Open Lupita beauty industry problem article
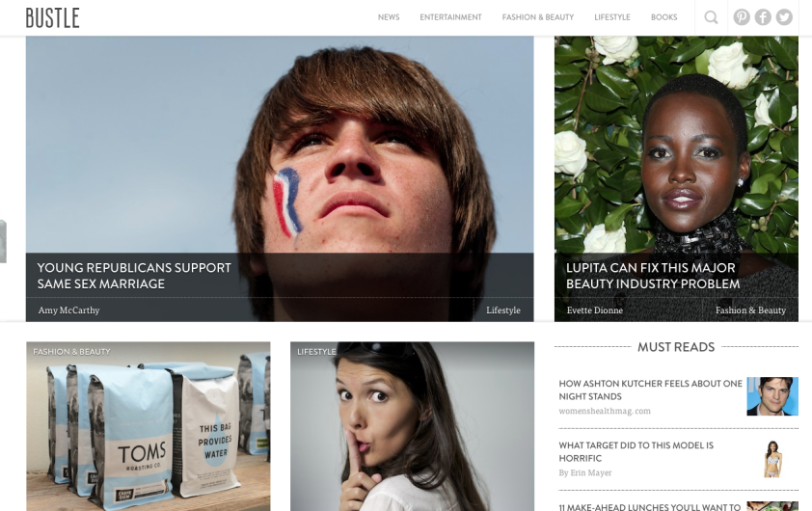 click(653, 276)
